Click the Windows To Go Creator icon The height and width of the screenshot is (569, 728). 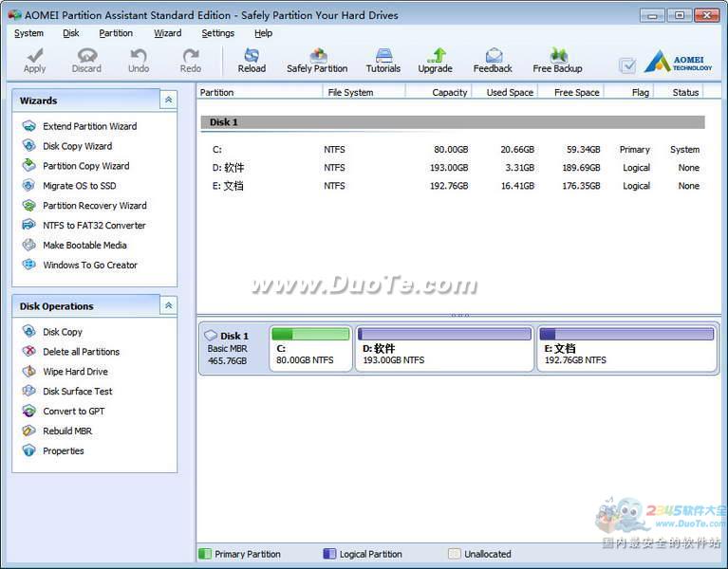point(28,265)
